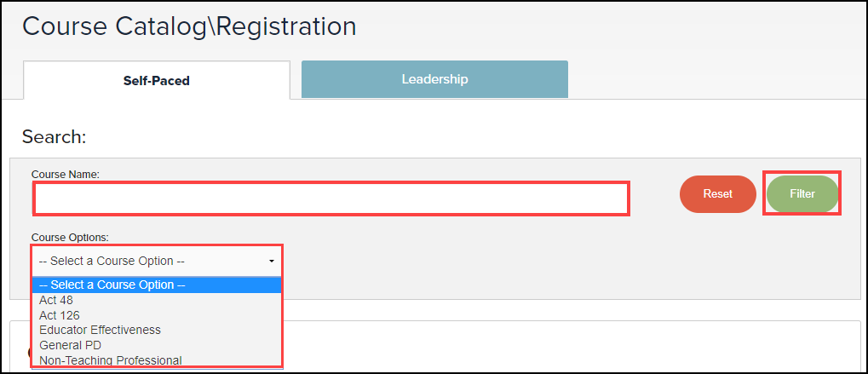Click the Course Name text field

click(331, 199)
